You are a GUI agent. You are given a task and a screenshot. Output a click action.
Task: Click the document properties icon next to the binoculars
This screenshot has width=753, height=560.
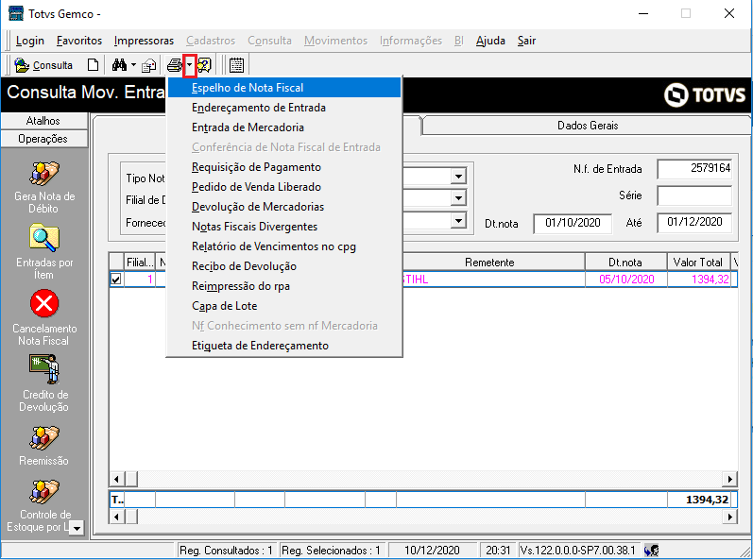pos(149,65)
